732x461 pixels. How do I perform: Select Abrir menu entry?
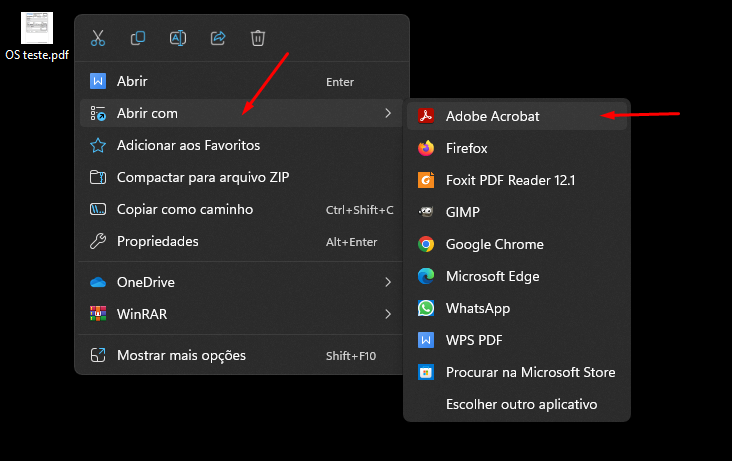241,81
